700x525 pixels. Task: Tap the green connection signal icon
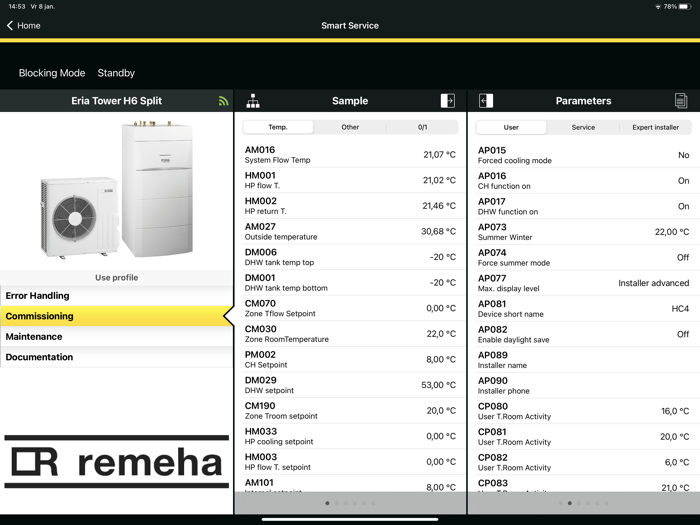224,101
